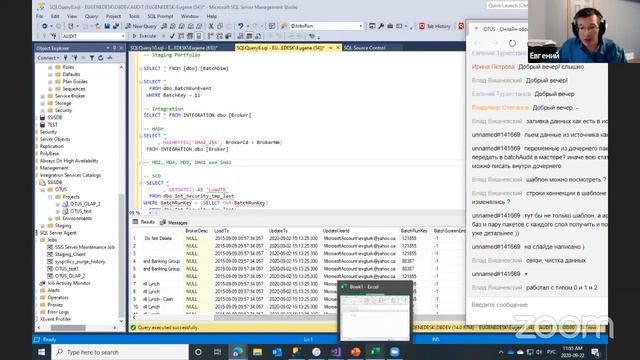The image size is (640, 360).
Task: Click the Zoom taskbar icon
Action: pyautogui.click(x=395, y=352)
